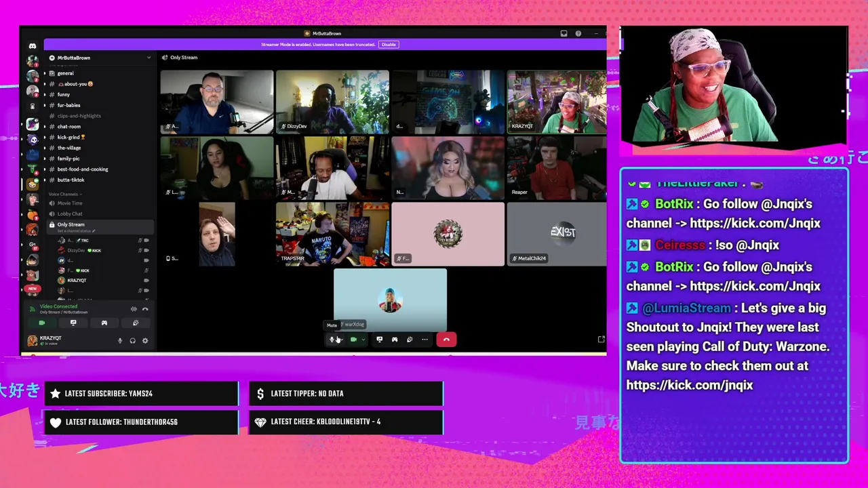Open the soundboard from the call control bar
Viewport: 868px width, 488px height.
click(410, 340)
